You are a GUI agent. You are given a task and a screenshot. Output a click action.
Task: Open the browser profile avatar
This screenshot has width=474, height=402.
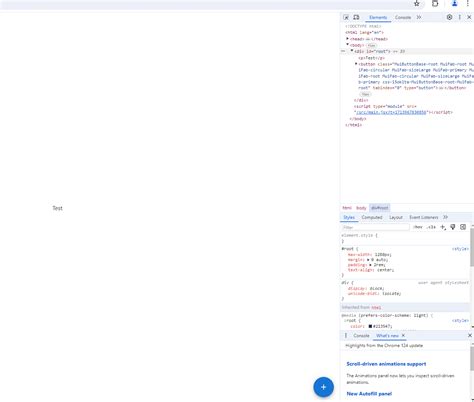click(454, 4)
